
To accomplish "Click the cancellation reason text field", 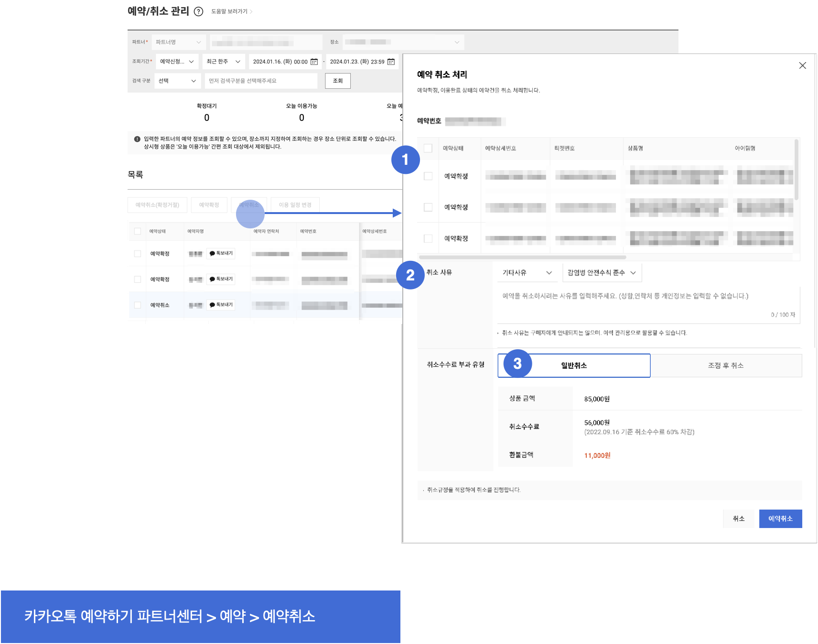I will click(x=648, y=303).
